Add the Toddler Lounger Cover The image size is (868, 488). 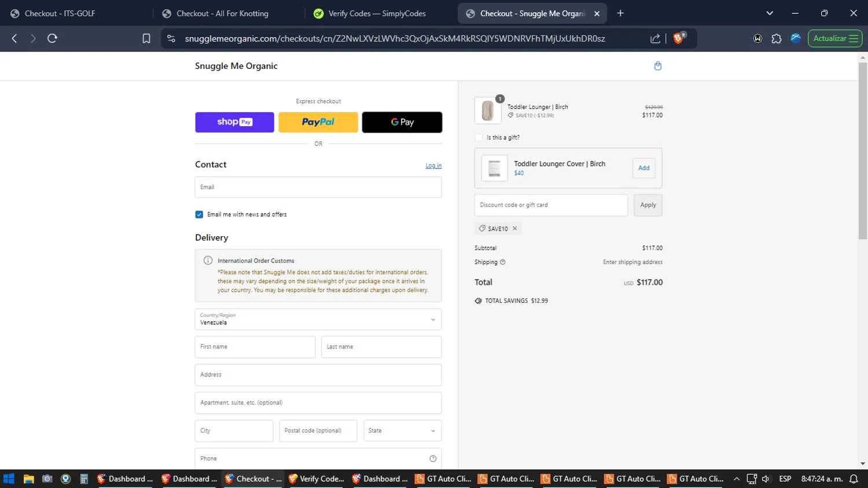[643, 168]
